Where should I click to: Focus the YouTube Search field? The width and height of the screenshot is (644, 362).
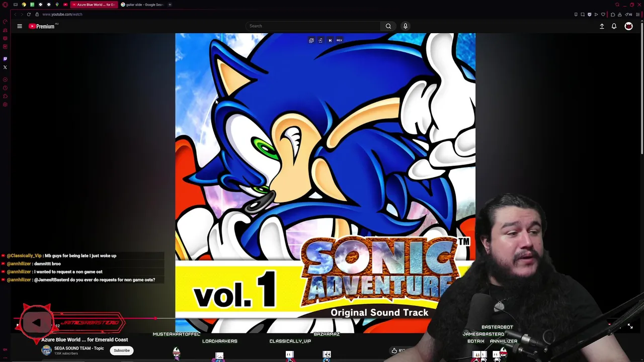(x=314, y=26)
